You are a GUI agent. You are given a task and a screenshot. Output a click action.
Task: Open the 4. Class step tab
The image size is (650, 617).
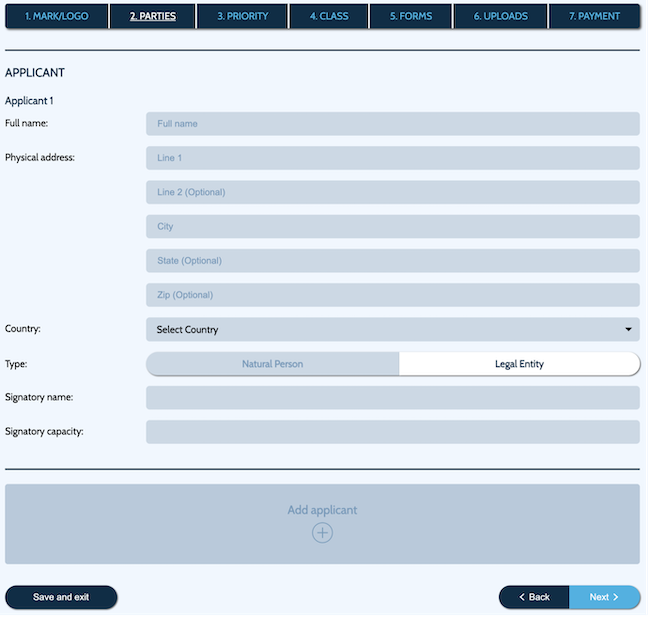(329, 16)
